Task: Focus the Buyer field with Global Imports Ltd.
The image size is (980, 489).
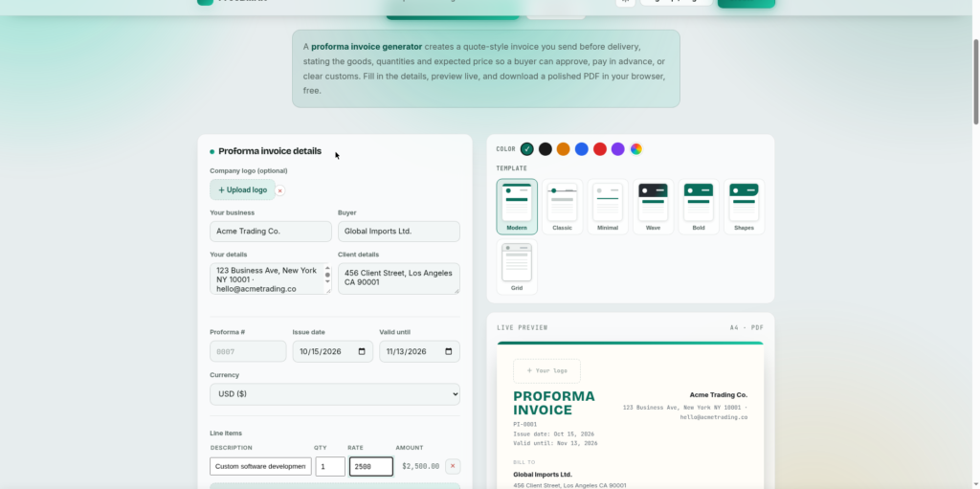Action: pos(399,232)
